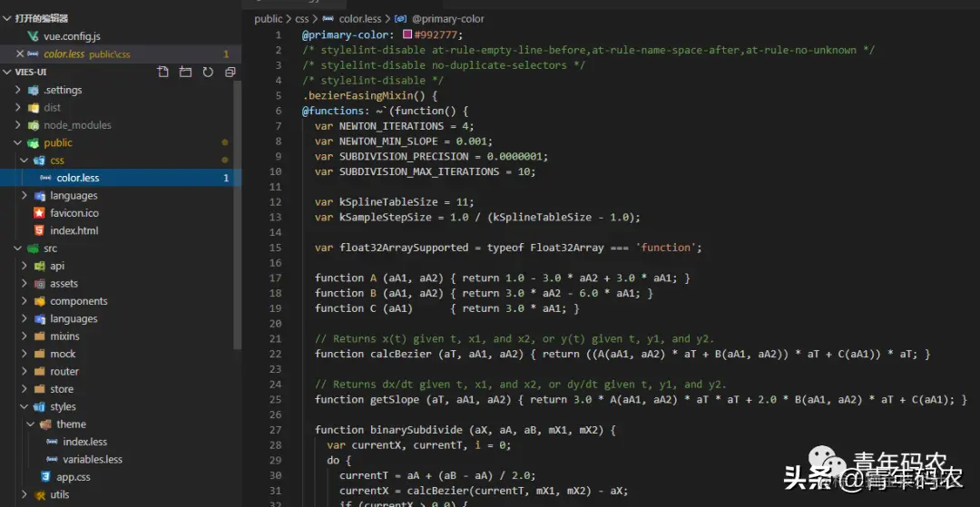Click the mock folder icon

(39, 354)
